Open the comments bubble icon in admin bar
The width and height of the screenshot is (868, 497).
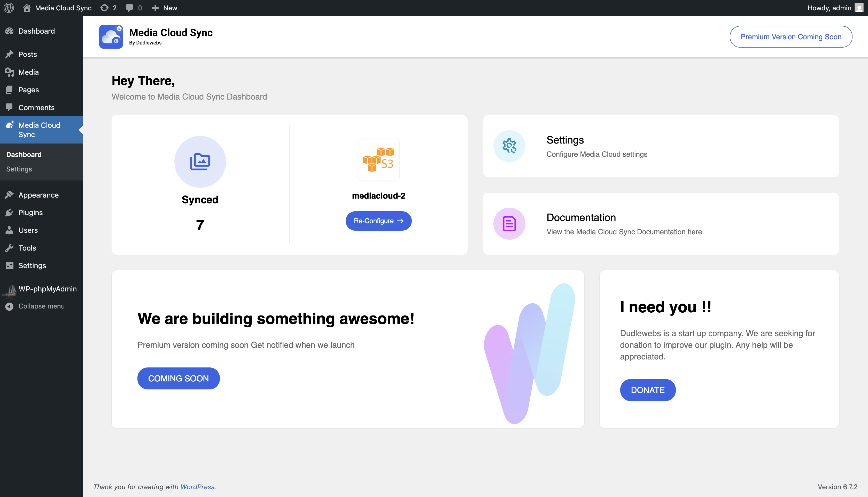pos(129,8)
